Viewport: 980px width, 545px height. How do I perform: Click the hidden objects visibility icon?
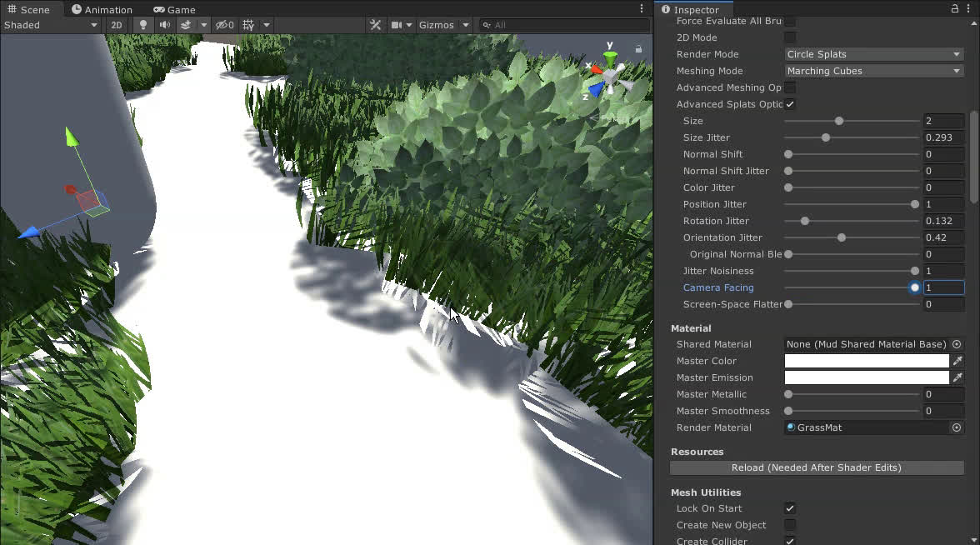223,25
